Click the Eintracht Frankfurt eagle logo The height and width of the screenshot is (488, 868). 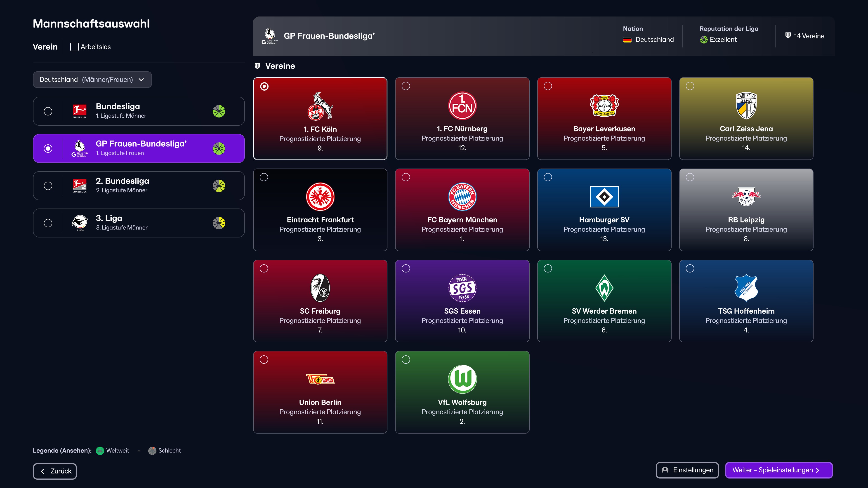point(320,197)
